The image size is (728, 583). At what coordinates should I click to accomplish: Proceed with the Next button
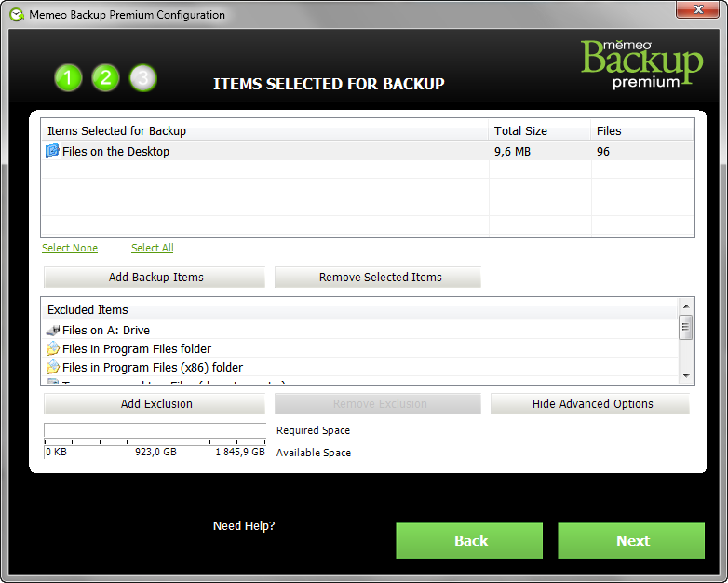tap(631, 541)
